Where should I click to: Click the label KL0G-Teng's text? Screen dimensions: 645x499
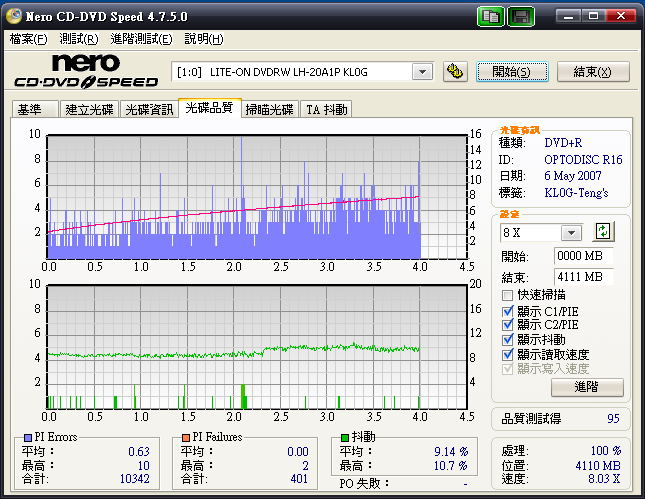pos(576,193)
